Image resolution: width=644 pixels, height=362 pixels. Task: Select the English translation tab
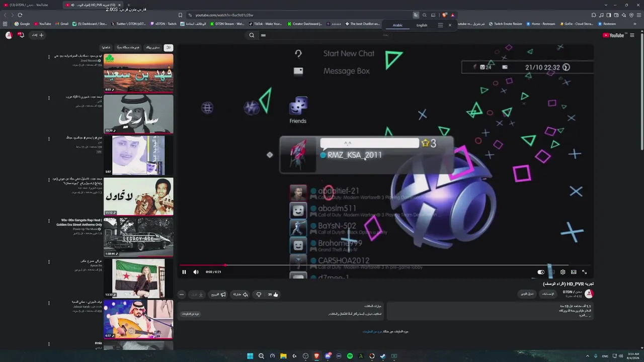click(x=422, y=25)
